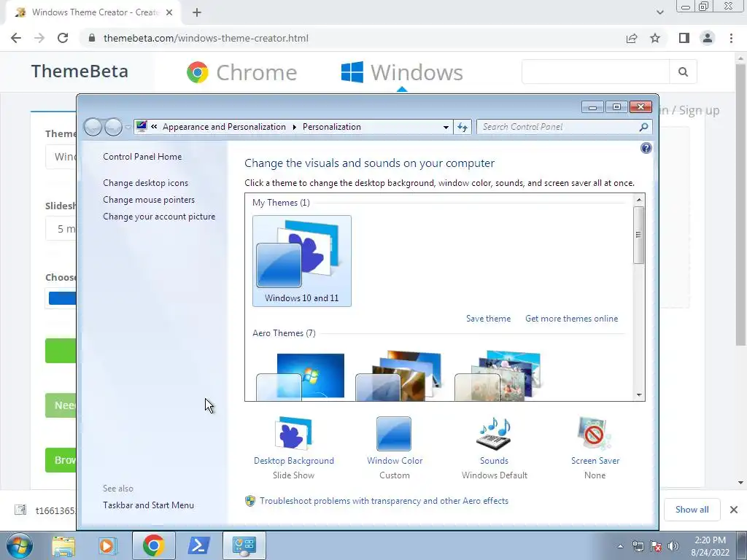Select the second Aero theme thumbnail
The height and width of the screenshot is (560, 747).
[398, 376]
